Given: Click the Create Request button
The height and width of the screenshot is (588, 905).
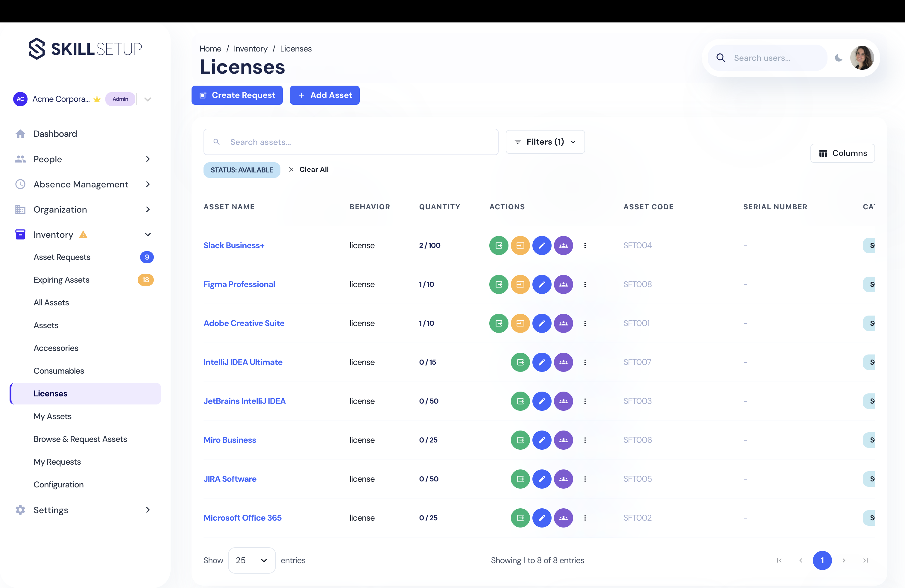Looking at the screenshot, I should pos(237,95).
